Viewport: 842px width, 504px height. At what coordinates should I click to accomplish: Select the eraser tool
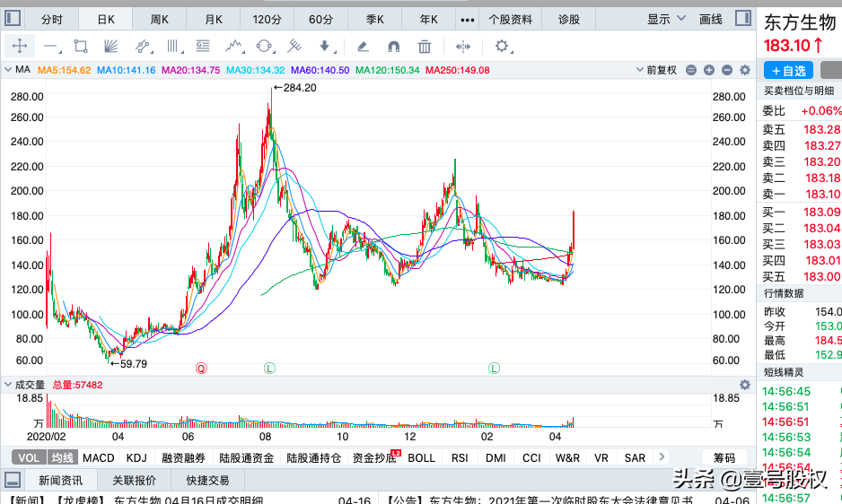coord(363,47)
